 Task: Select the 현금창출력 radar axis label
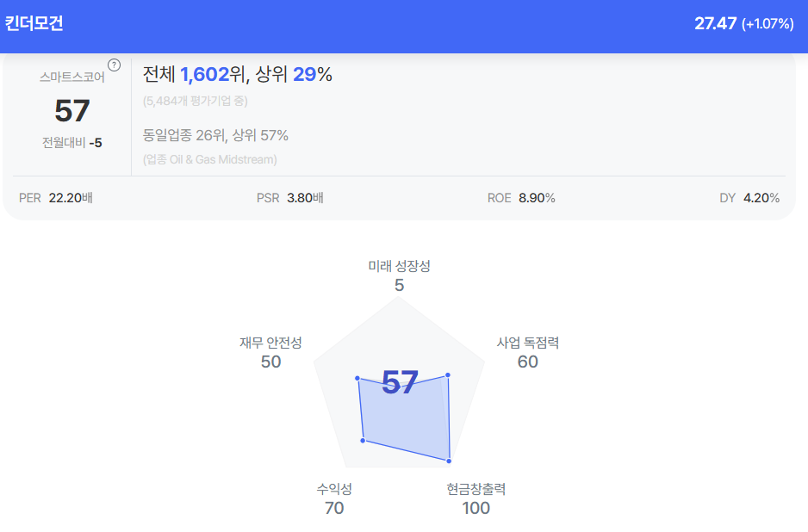tap(475, 489)
